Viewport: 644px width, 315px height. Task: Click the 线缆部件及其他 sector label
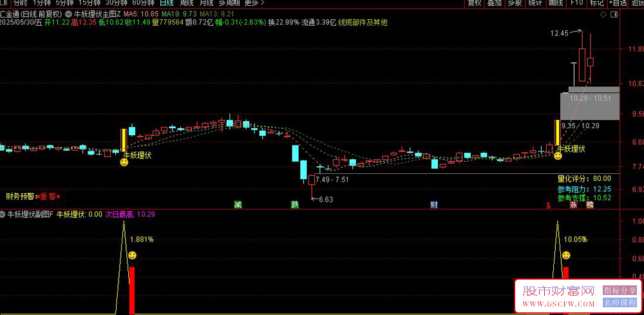coord(363,23)
